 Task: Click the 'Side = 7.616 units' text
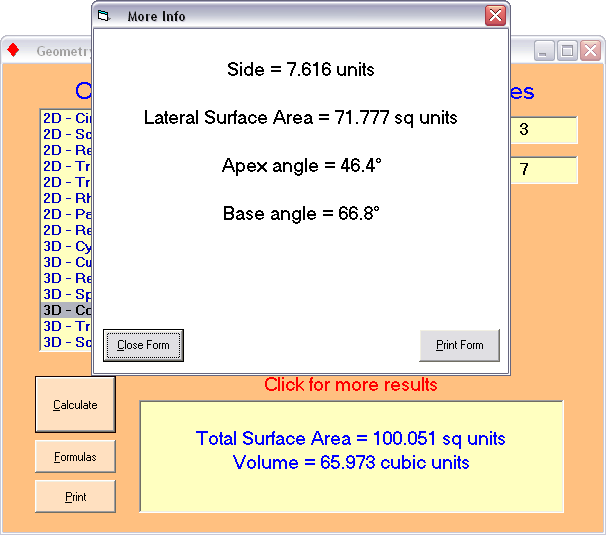tap(301, 70)
